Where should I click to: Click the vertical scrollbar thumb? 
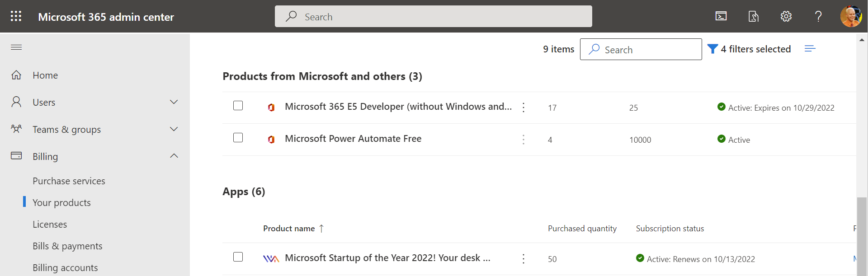point(862,236)
